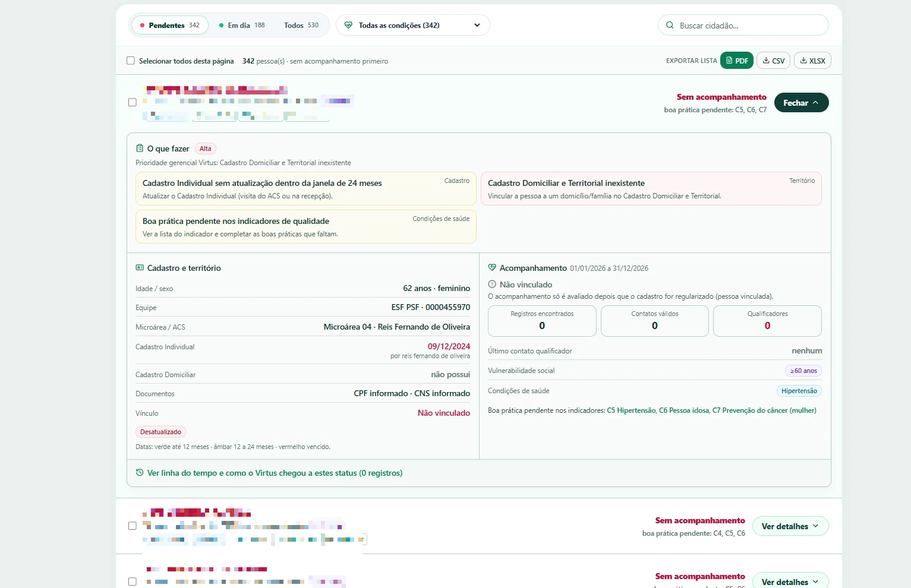This screenshot has height=588, width=911.
Task: Click the history clock icon beside timeline link
Action: (x=140, y=473)
